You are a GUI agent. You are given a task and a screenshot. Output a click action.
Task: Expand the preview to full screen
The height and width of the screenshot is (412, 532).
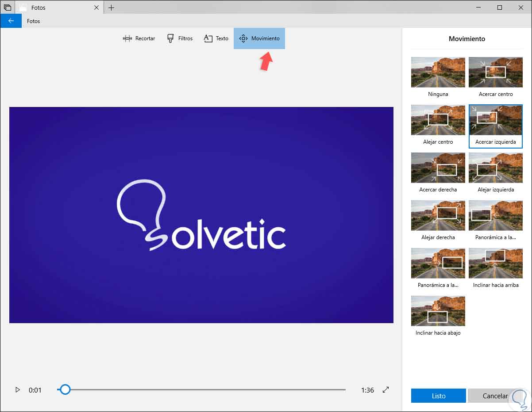click(x=386, y=389)
